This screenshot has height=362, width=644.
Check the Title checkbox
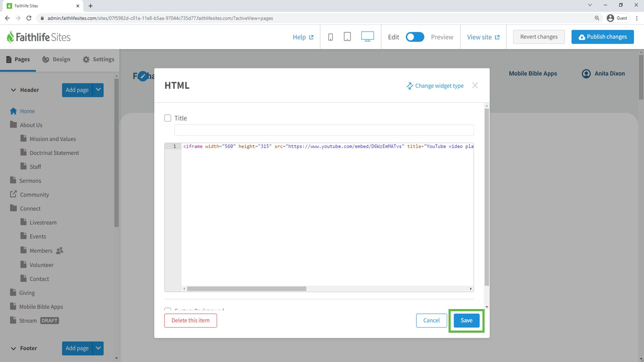pyautogui.click(x=168, y=118)
